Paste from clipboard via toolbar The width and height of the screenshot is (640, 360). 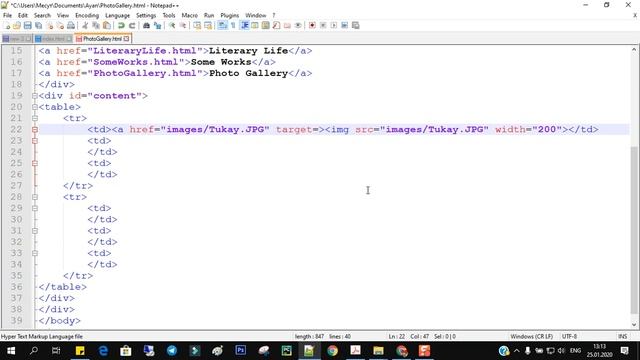click(x=107, y=25)
